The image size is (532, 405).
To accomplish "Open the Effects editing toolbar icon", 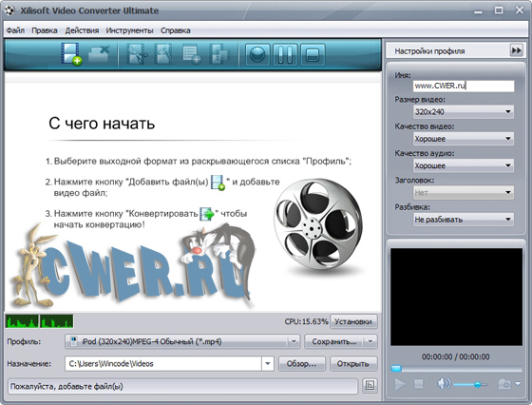I will point(163,53).
